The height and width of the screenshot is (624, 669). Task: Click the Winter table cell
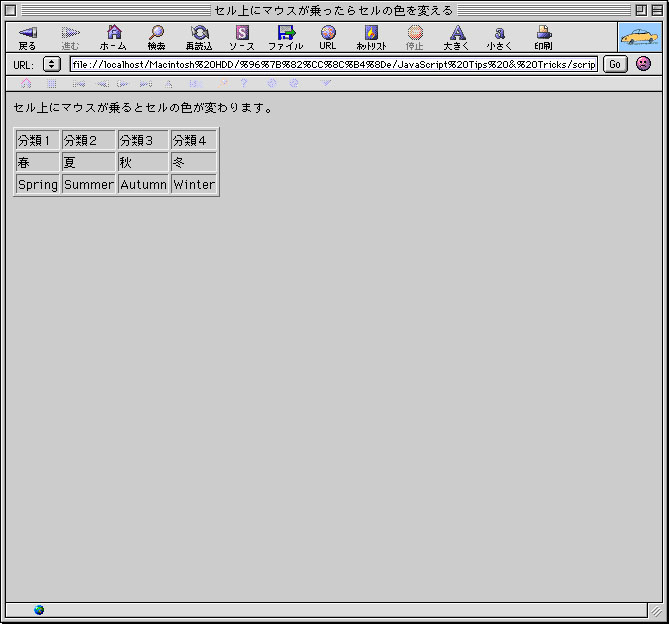pyautogui.click(x=194, y=184)
